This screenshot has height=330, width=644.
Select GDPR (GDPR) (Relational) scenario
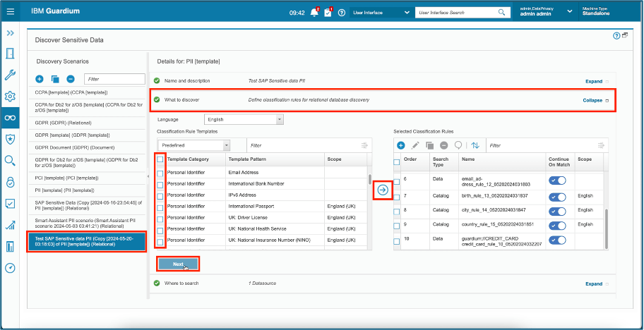(88, 123)
